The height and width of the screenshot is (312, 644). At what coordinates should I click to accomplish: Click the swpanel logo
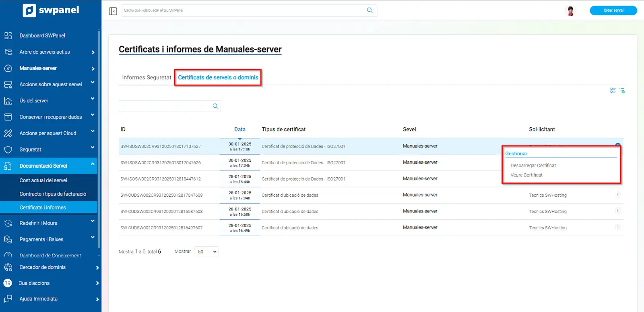click(x=51, y=10)
